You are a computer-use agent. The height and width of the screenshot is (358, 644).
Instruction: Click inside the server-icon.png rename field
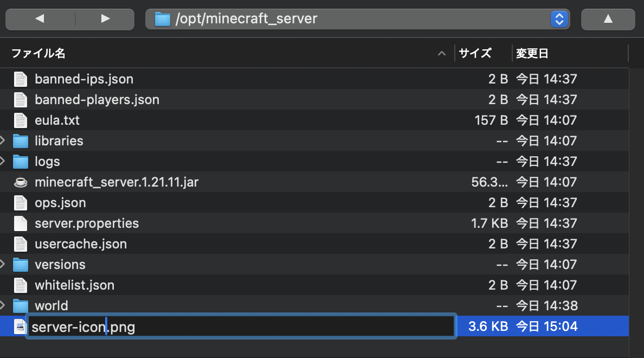[x=271, y=327]
